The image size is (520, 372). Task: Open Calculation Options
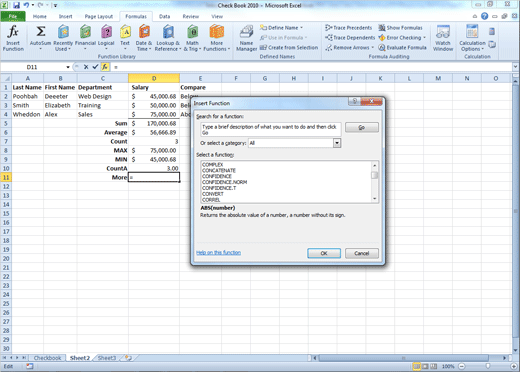point(472,38)
